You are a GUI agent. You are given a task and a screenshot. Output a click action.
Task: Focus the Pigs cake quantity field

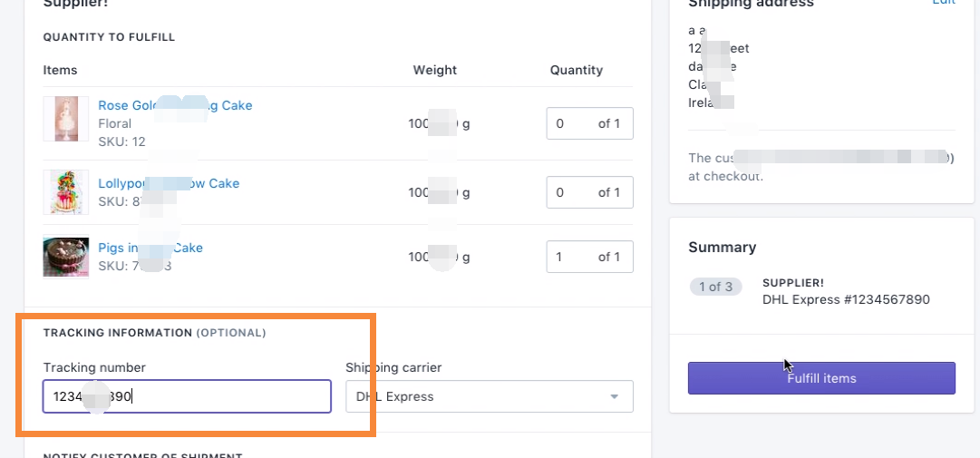(x=589, y=257)
